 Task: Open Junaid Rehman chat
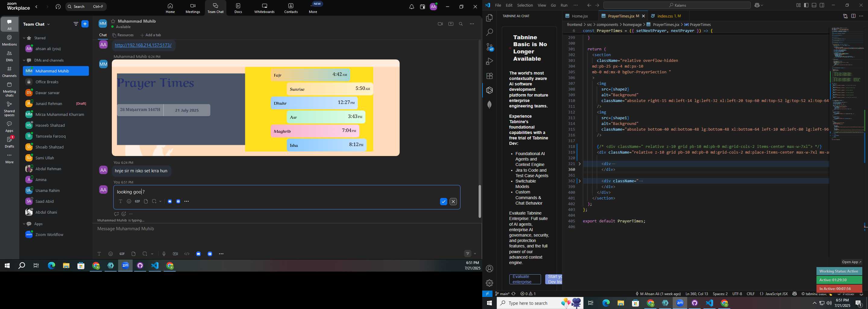pyautogui.click(x=56, y=104)
